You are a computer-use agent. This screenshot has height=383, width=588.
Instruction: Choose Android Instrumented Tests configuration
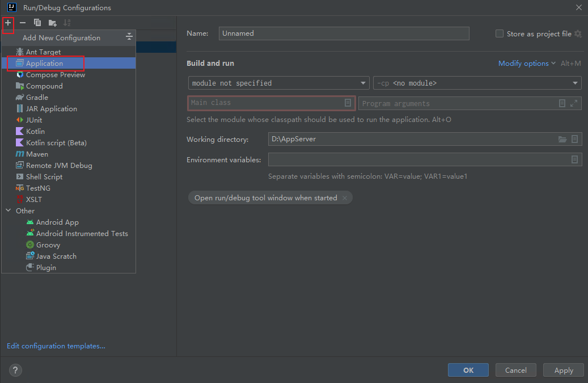[x=69, y=233]
